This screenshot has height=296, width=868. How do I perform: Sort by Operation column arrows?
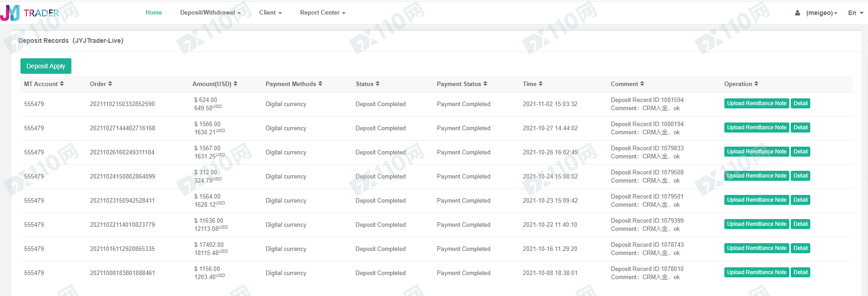coord(756,84)
